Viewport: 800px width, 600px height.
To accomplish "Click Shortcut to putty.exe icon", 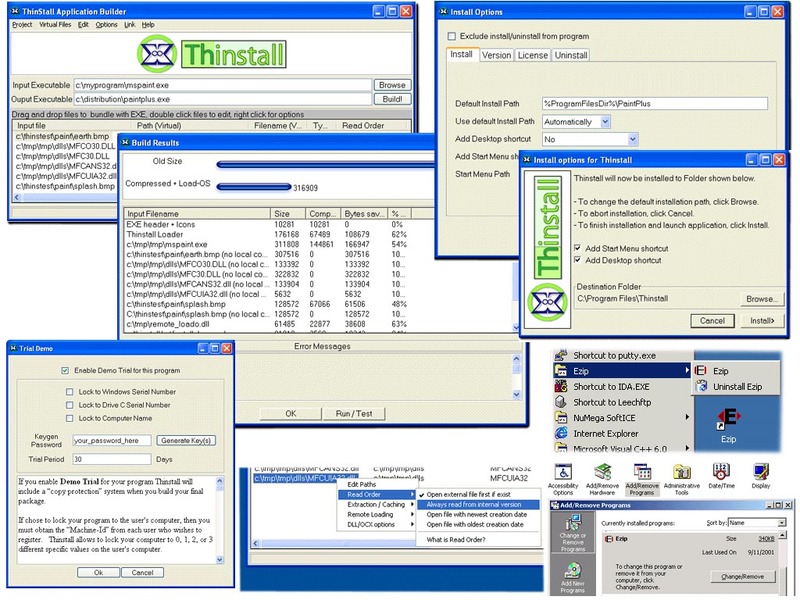I will (x=561, y=355).
